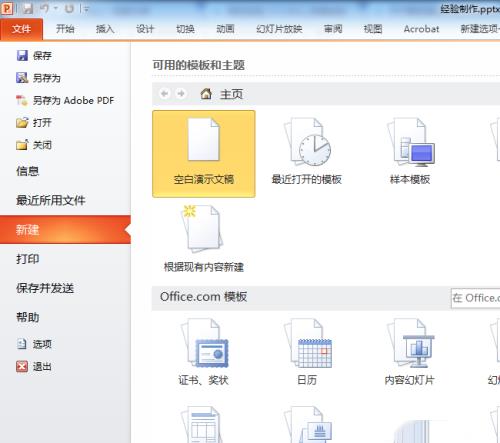The height and width of the screenshot is (443, 500).
Task: Click the 选项 icon in sidebar
Action: pyautogui.click(x=22, y=344)
